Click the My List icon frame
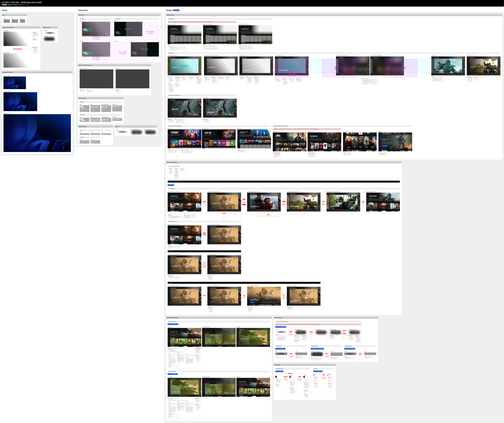The height and width of the screenshot is (423, 504). click(x=7, y=21)
